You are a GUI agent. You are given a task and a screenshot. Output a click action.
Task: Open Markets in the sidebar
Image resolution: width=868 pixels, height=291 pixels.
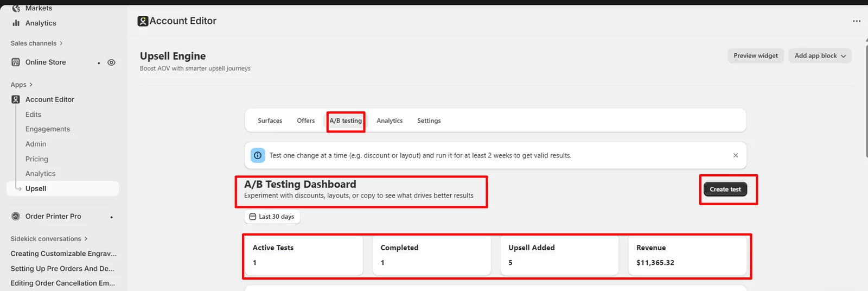[39, 8]
